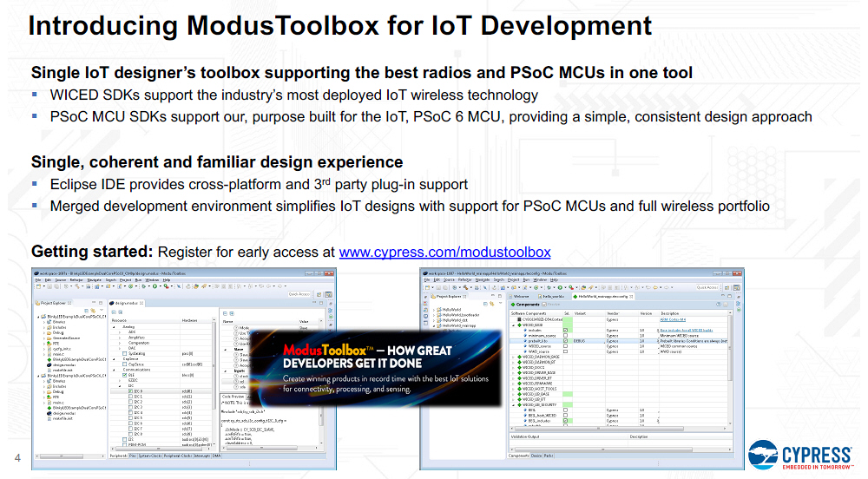
Task: Click green Run icon in design.modus window toolbar
Action: pyautogui.click(x=155, y=286)
